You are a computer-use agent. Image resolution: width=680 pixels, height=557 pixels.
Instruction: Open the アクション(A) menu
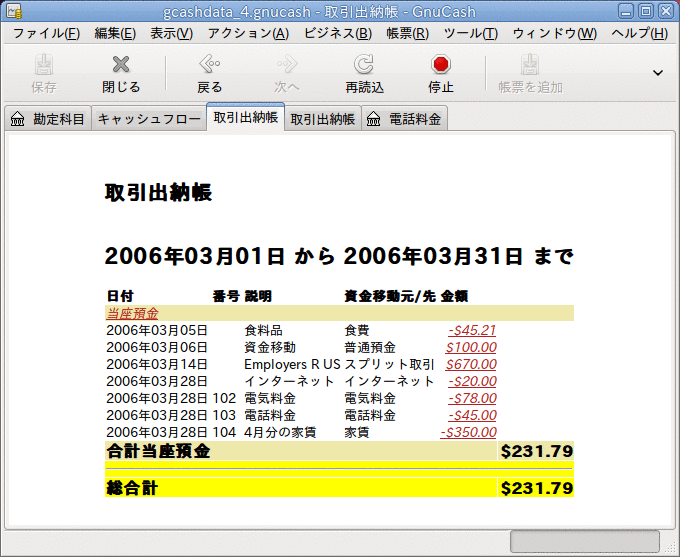pos(248,33)
